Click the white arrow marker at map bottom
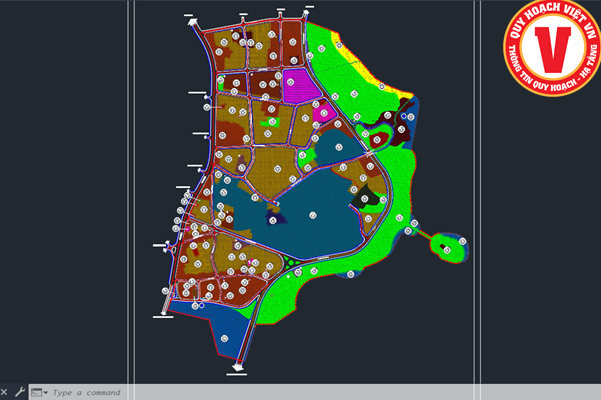Viewport: 601px width, 400px height. tap(238, 367)
